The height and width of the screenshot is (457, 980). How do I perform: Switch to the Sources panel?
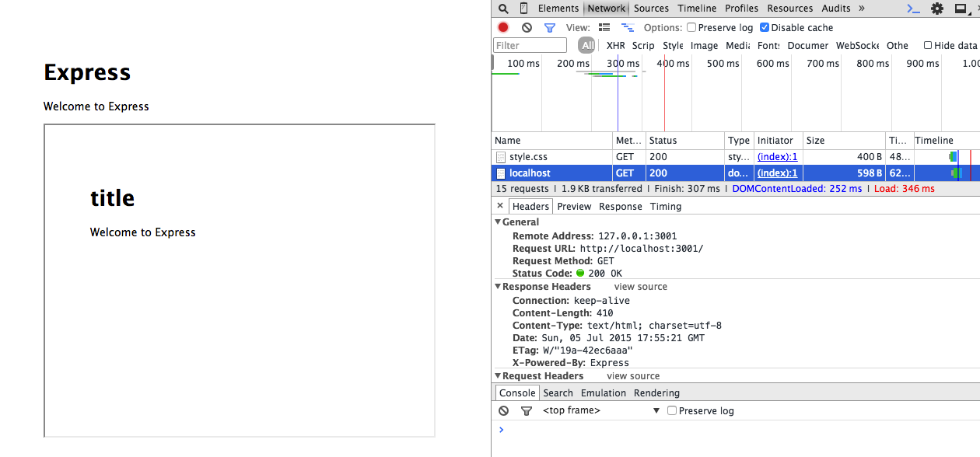[651, 9]
